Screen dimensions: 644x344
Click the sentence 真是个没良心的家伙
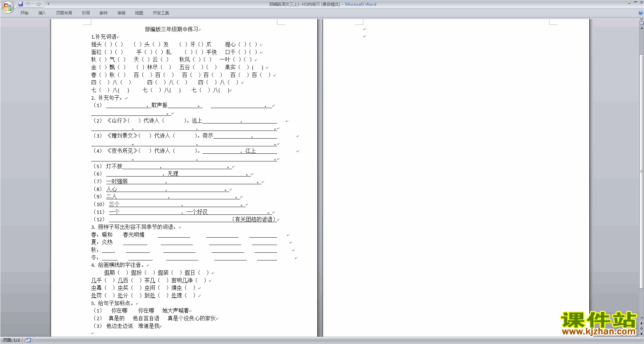coord(192,318)
